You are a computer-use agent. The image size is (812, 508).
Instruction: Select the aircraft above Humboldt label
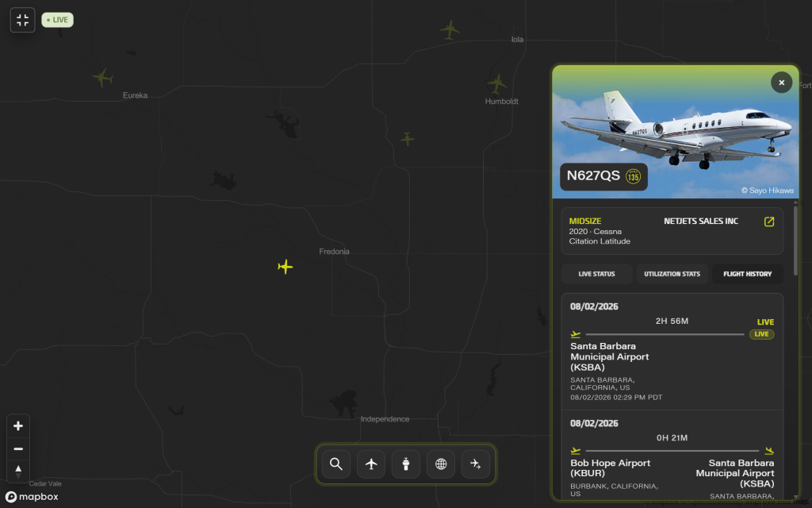pyautogui.click(x=497, y=84)
